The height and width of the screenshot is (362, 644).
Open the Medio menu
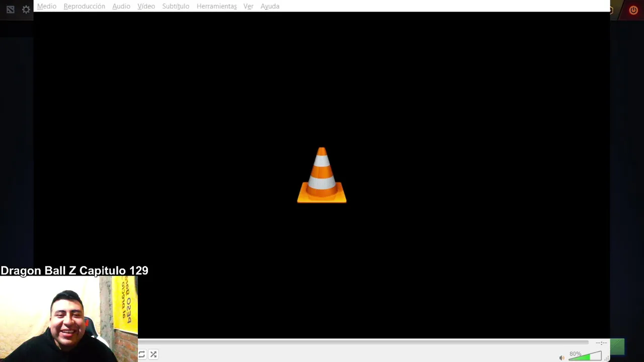pyautogui.click(x=47, y=6)
